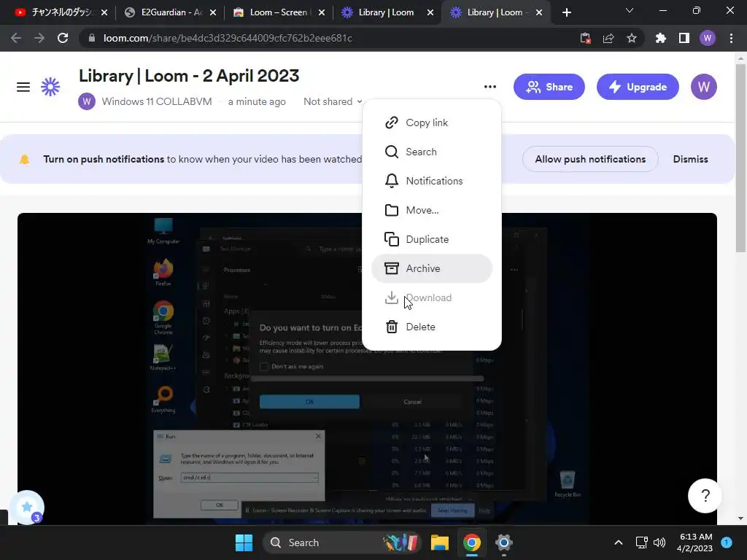Play the recorded video thumbnail
The height and width of the screenshot is (560, 747).
click(x=367, y=369)
